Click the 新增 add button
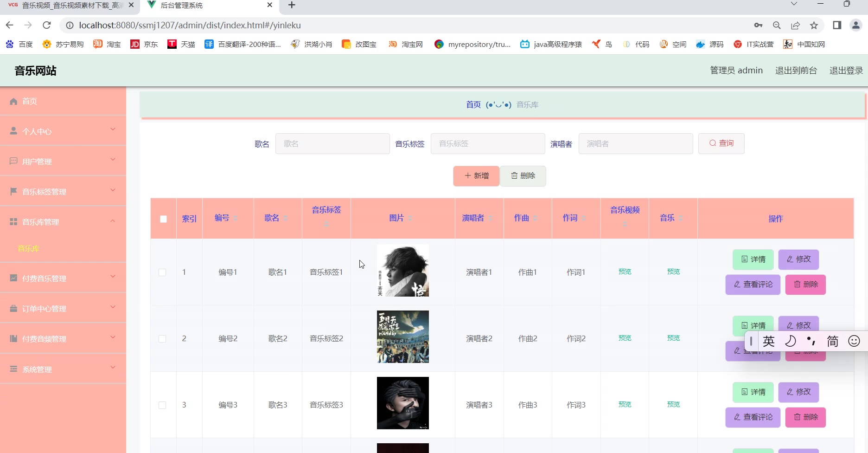Screen dimensions: 868x453 pyautogui.click(x=476, y=176)
